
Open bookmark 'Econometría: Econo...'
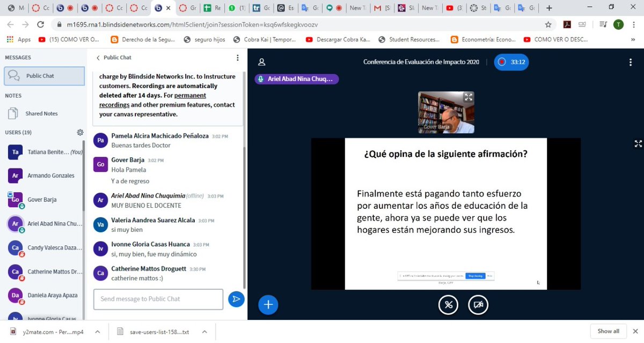pos(484,40)
